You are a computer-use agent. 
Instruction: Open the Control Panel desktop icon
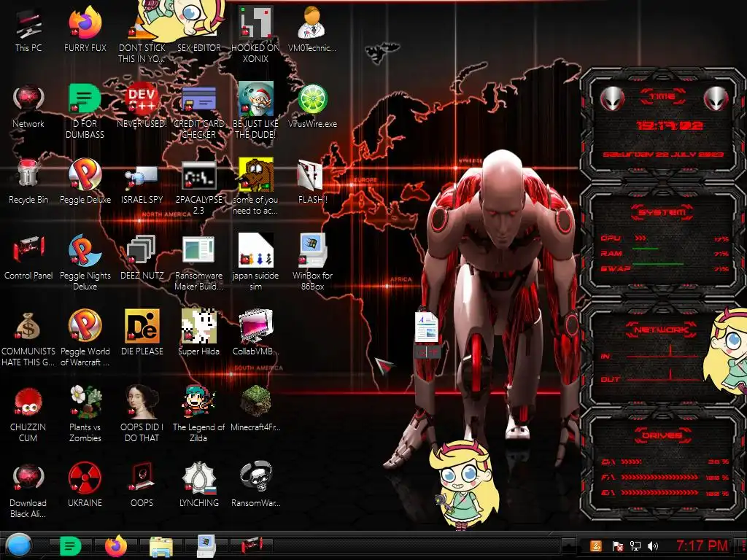point(28,257)
